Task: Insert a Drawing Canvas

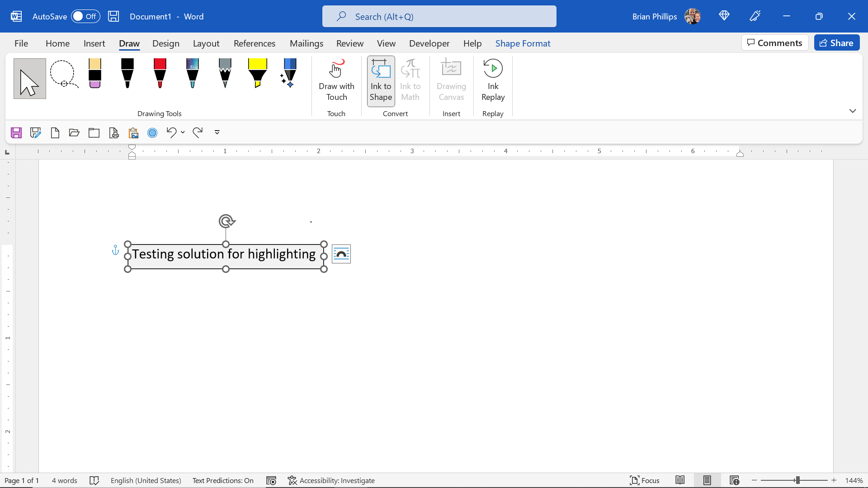Action: [x=451, y=80]
